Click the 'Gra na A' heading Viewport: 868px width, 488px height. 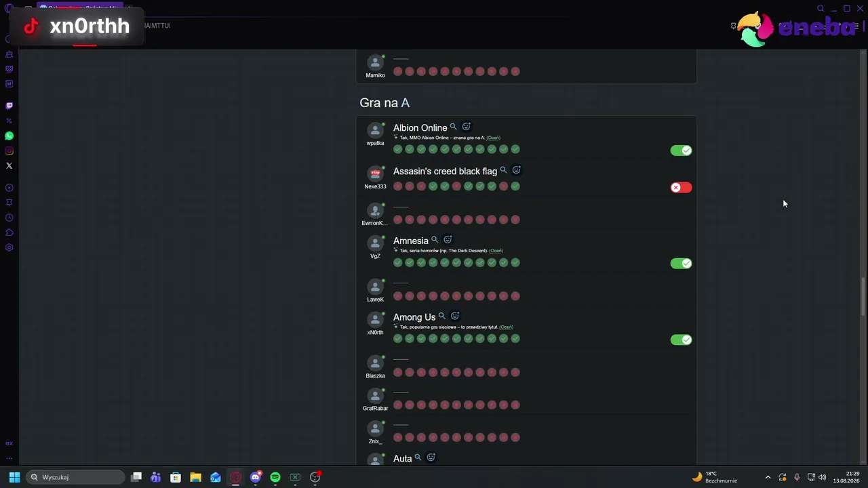(x=384, y=103)
